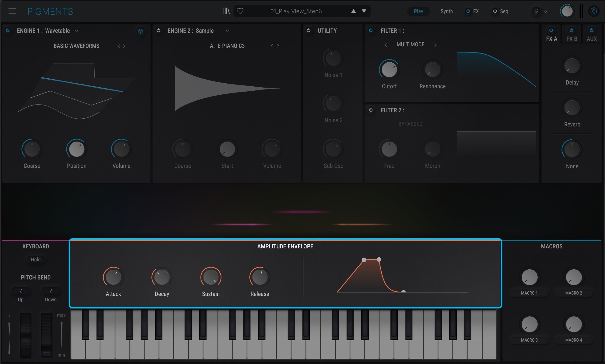
Task: Open the preset library browser icon
Action: coord(226,11)
